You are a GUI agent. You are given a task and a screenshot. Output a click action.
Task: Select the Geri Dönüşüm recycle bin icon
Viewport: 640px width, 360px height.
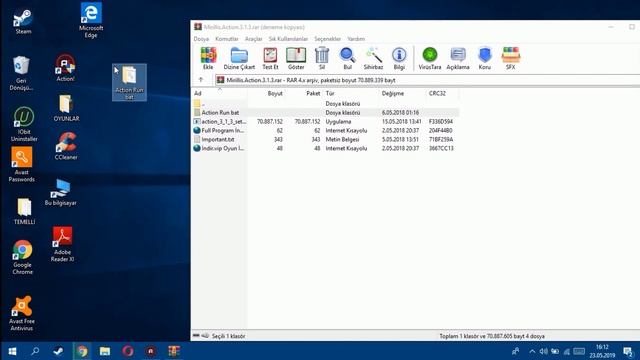21,74
